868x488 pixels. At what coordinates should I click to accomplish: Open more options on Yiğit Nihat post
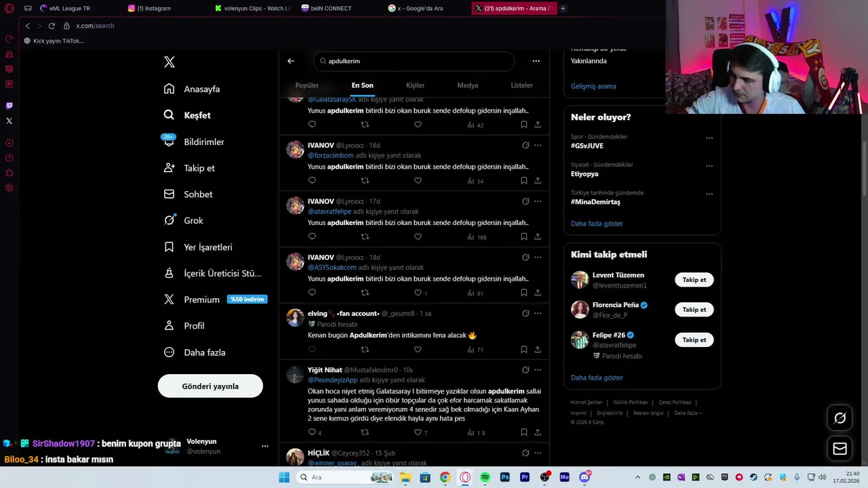pyautogui.click(x=538, y=370)
